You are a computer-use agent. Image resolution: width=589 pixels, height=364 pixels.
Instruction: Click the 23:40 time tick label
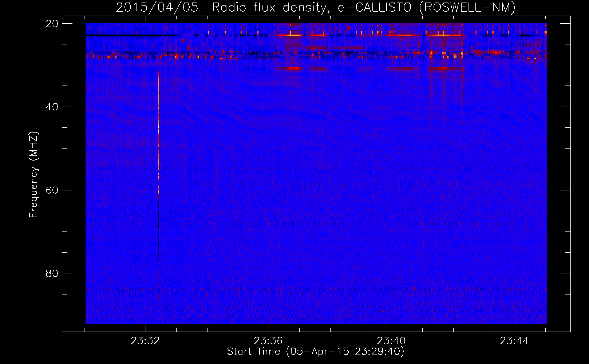click(392, 341)
